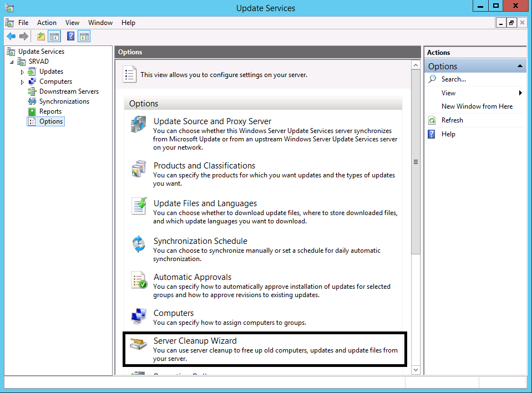Click the Back arrow toolbar icon
This screenshot has height=393, width=532.
[x=11, y=36]
